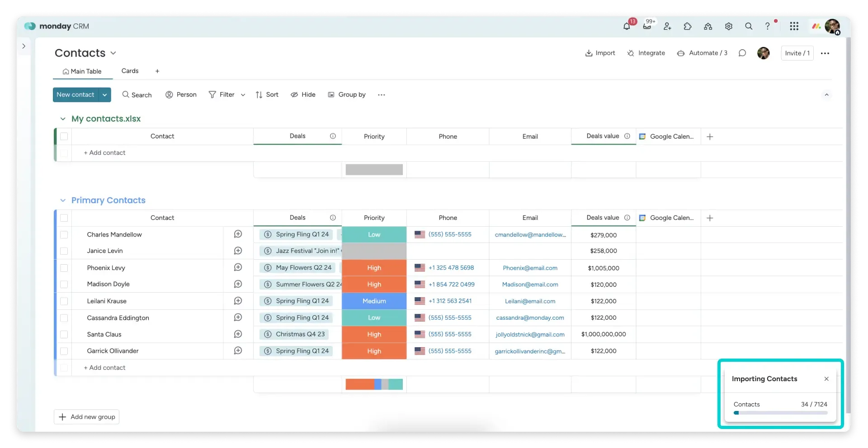Open the Sort menu
This screenshot has height=448, width=868.
(x=267, y=95)
